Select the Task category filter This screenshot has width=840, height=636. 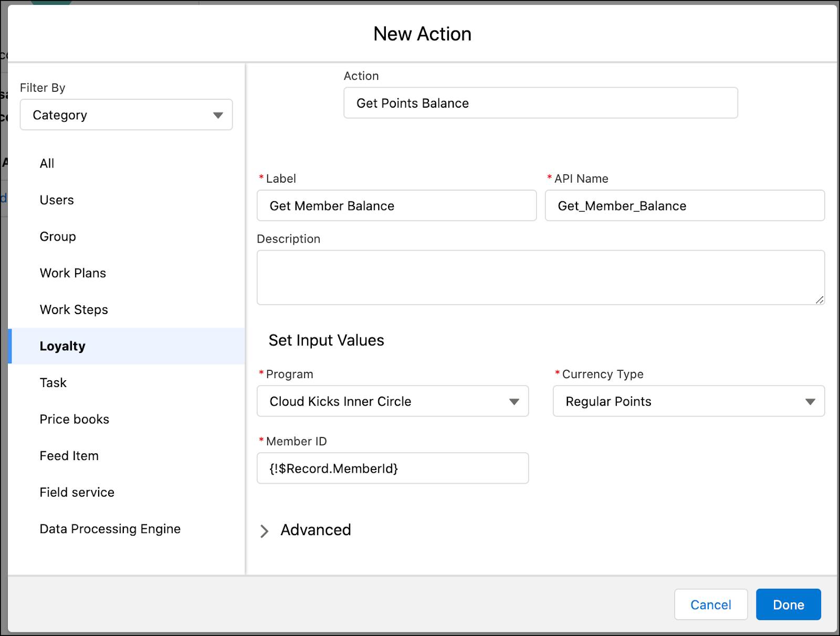click(52, 382)
